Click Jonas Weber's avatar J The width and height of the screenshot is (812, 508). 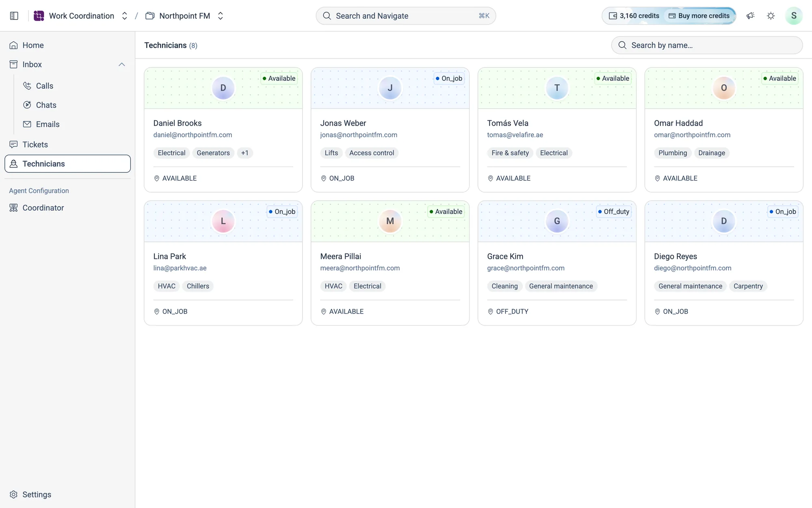coord(390,88)
